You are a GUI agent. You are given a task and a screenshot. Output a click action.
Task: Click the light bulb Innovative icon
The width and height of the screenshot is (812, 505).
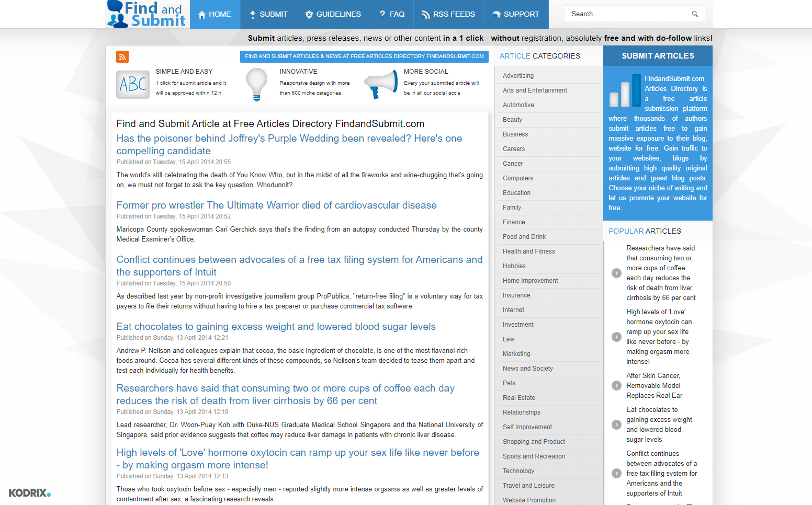(256, 84)
